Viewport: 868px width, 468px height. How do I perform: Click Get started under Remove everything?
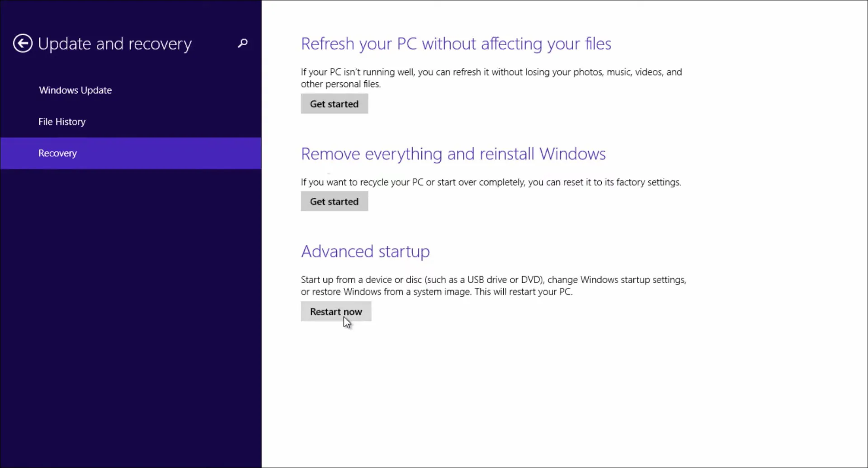334,201
